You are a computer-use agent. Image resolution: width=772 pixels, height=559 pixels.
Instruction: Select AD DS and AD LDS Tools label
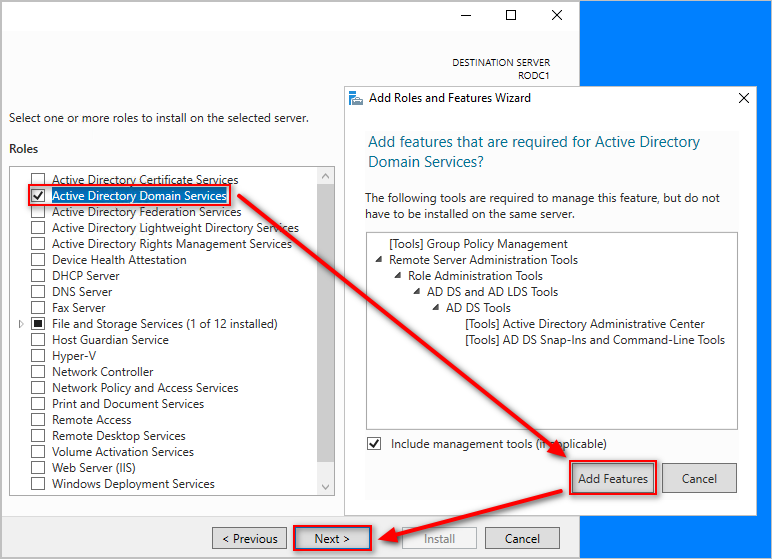493,292
